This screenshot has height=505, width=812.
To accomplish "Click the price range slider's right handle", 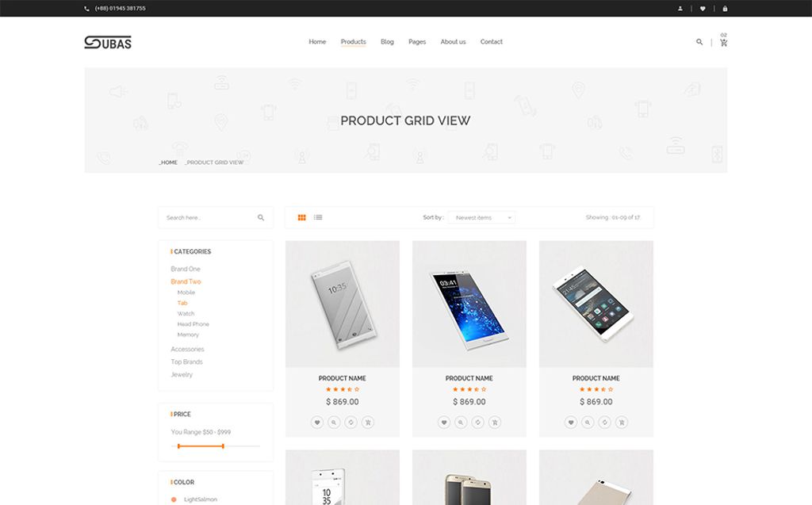I will [223, 446].
